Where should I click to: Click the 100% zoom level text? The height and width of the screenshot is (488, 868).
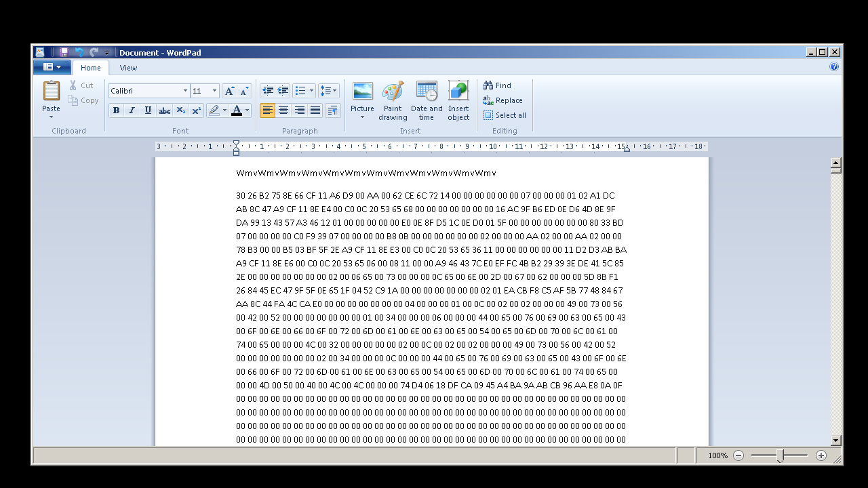tap(718, 455)
